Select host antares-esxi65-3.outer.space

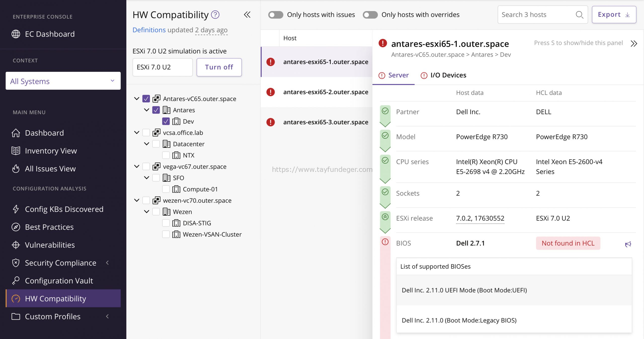click(316, 122)
